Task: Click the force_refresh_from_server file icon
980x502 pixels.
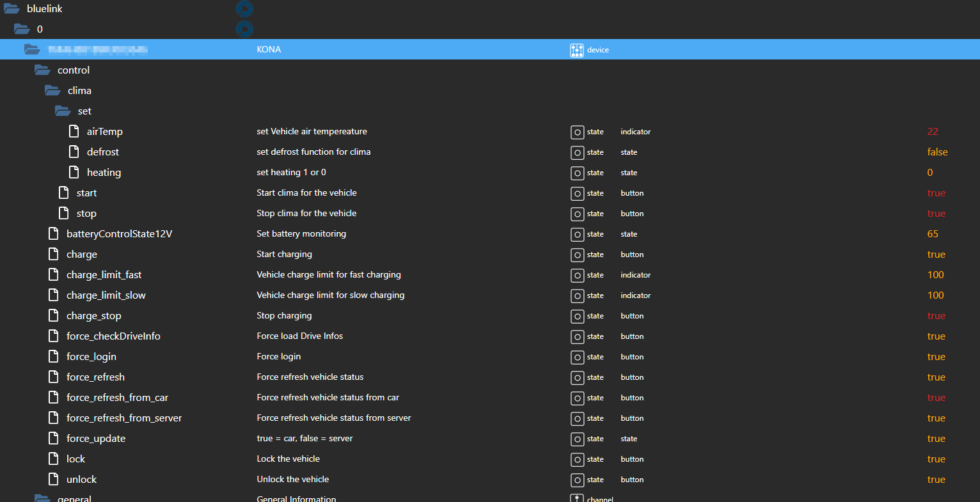Action: pos(54,418)
